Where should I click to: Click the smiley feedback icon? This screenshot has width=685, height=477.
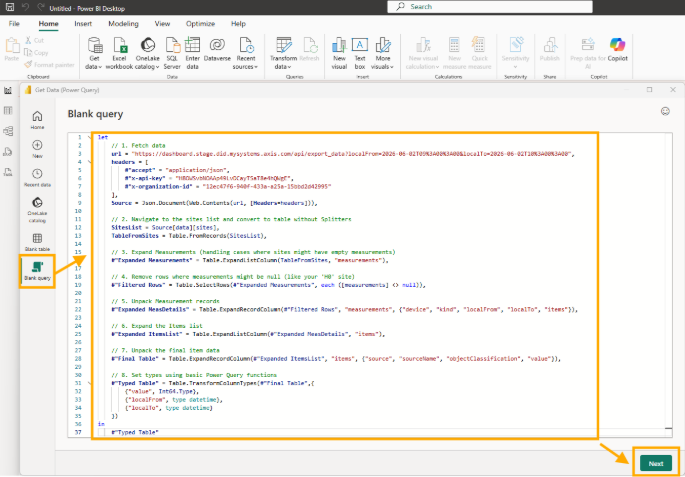click(x=665, y=111)
